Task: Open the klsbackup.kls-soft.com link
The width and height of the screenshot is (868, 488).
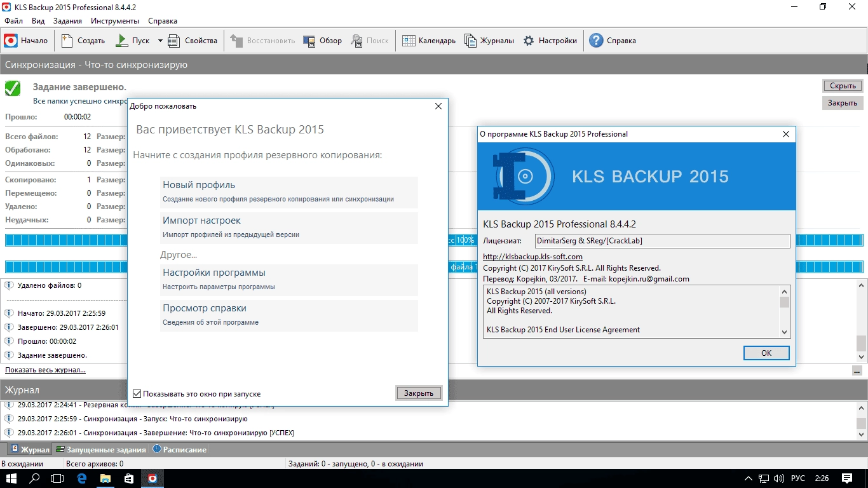Action: [532, 257]
